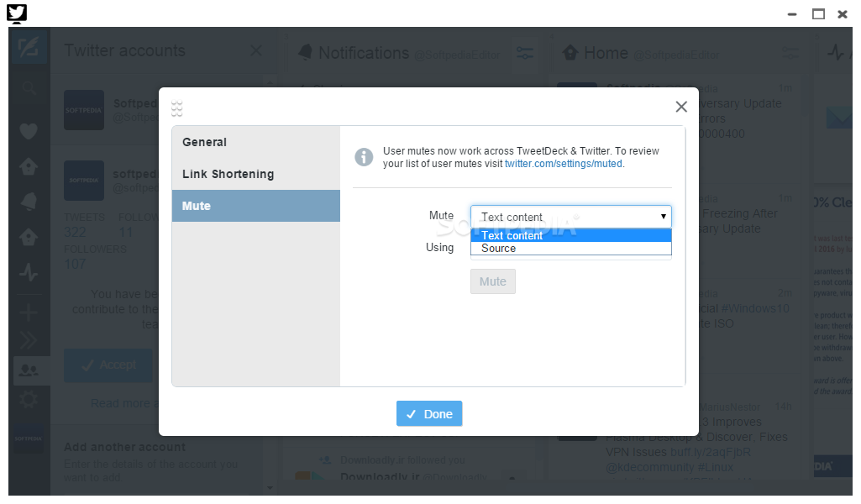Open the Accounts people icon
The image size is (861, 504).
coord(29,370)
